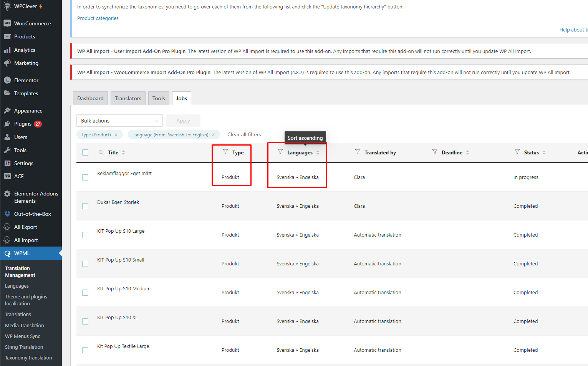Sort jobs by Title column arrows
Image resolution: width=588 pixels, height=366 pixels.
click(124, 152)
